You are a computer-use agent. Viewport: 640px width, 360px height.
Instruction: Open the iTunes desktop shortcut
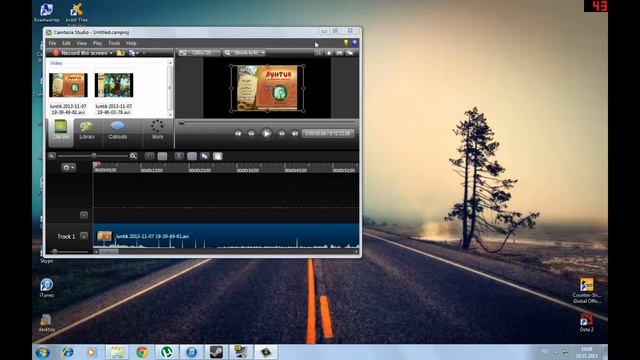tap(47, 287)
